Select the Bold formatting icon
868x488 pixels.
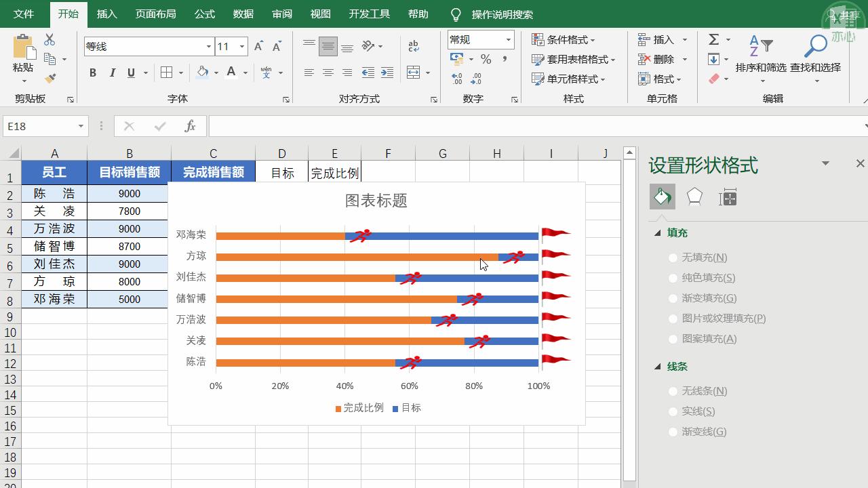[x=93, y=73]
